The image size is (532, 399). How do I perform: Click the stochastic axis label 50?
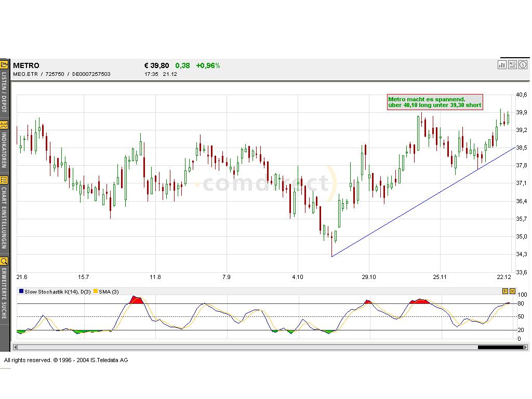[x=521, y=316]
